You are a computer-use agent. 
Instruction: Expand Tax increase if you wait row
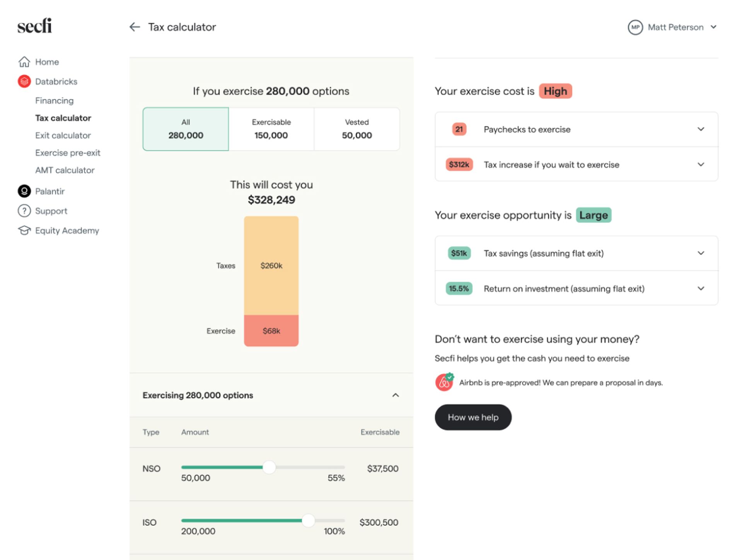click(x=700, y=165)
